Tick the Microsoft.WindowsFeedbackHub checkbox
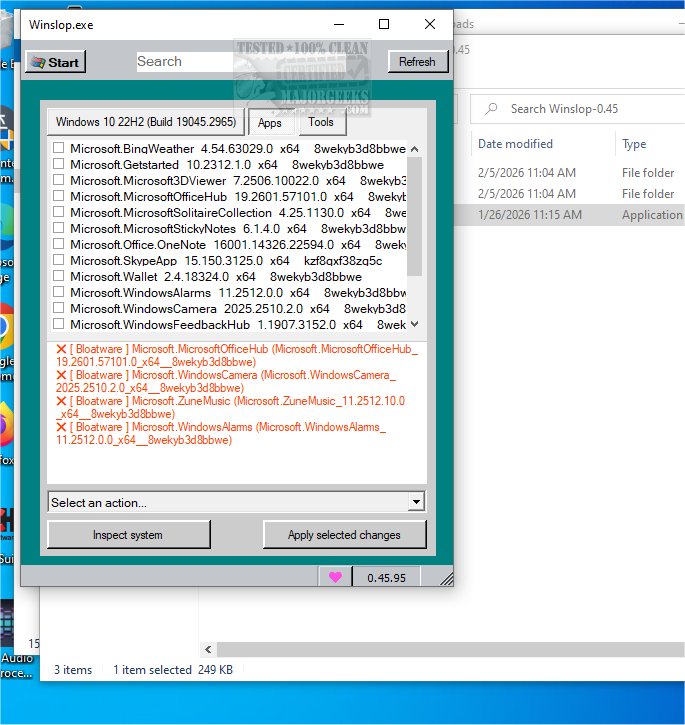 [x=58, y=324]
